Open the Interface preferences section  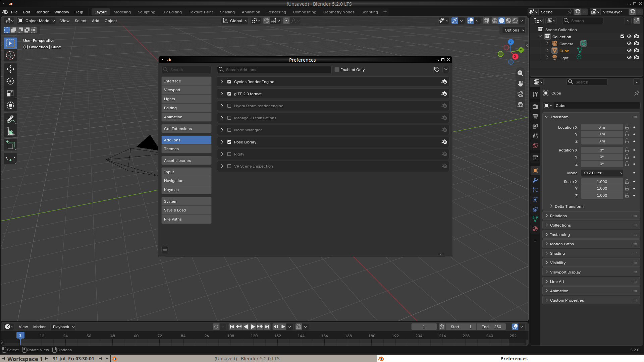(x=186, y=81)
